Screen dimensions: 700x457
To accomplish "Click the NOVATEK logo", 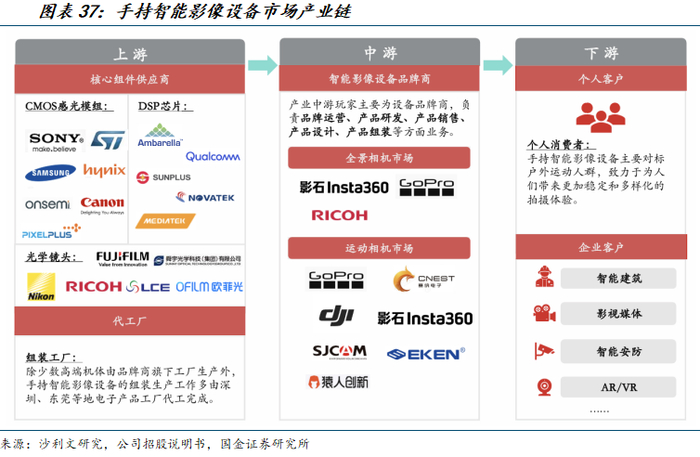I will click(x=205, y=197).
